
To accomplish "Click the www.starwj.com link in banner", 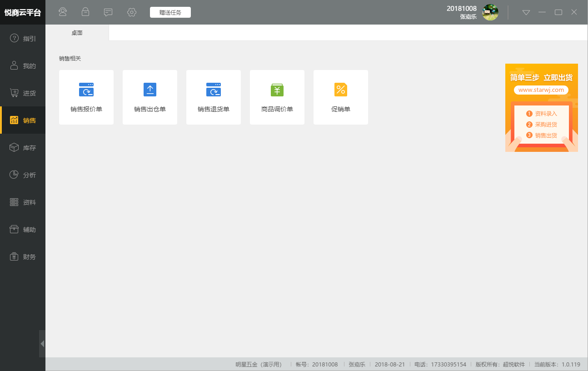I will (541, 90).
